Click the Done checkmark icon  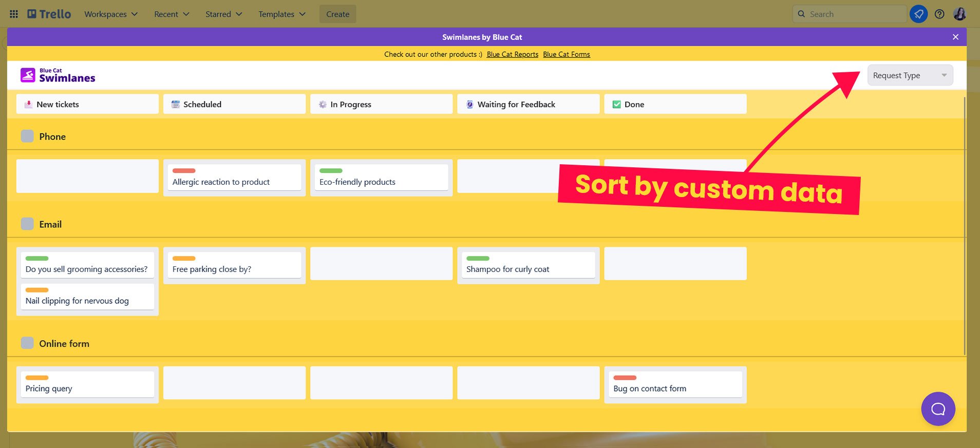616,104
